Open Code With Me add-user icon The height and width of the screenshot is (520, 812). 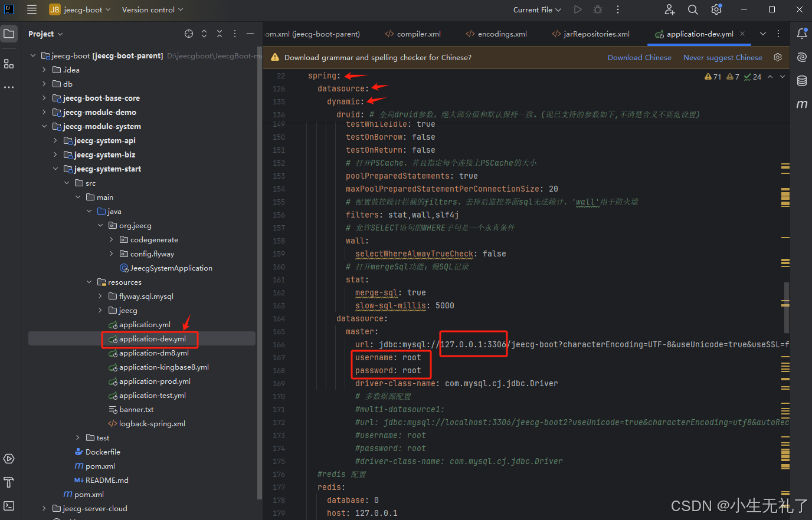point(670,9)
